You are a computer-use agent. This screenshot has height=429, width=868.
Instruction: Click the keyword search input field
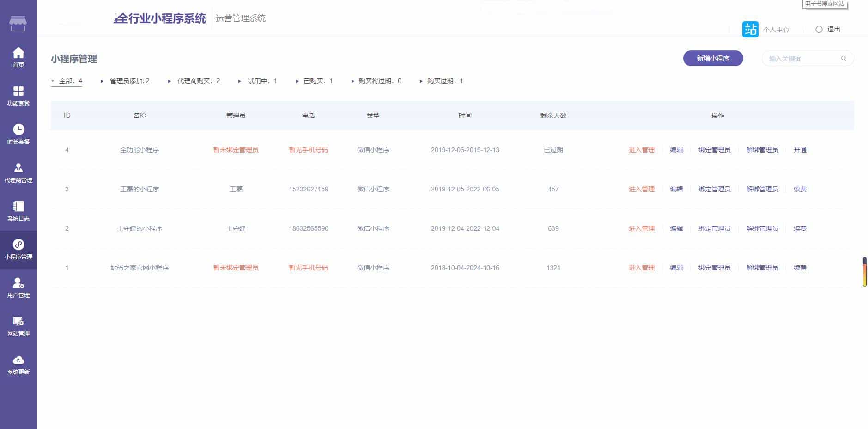click(x=804, y=58)
